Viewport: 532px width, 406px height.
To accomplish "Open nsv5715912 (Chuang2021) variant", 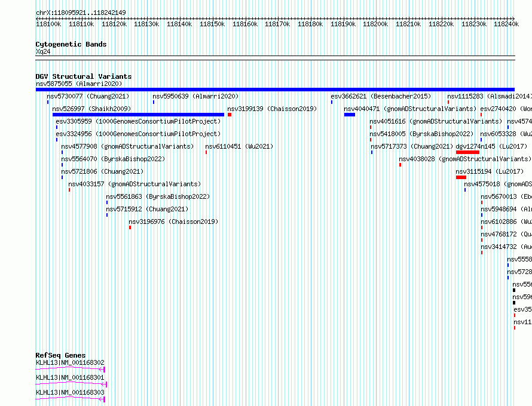I will (x=147, y=209).
